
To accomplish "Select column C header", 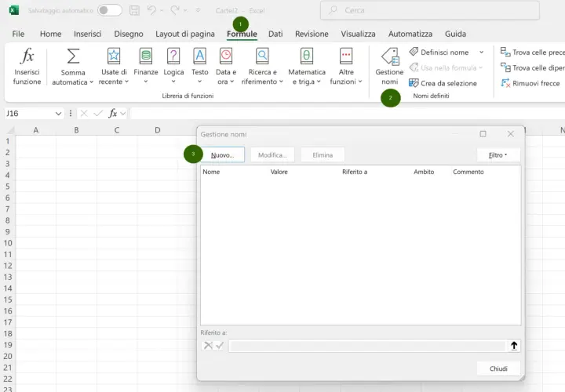I will pos(117,130).
